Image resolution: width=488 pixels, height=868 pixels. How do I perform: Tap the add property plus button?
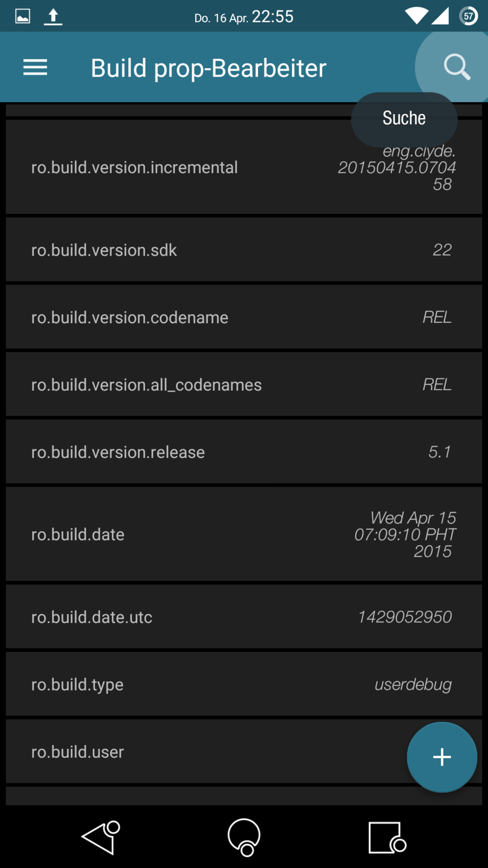442,757
